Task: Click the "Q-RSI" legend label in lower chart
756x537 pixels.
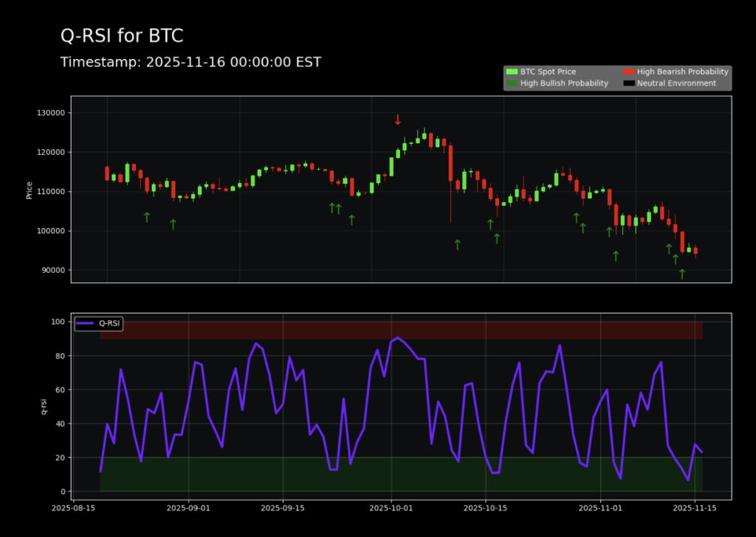Action: (x=109, y=323)
